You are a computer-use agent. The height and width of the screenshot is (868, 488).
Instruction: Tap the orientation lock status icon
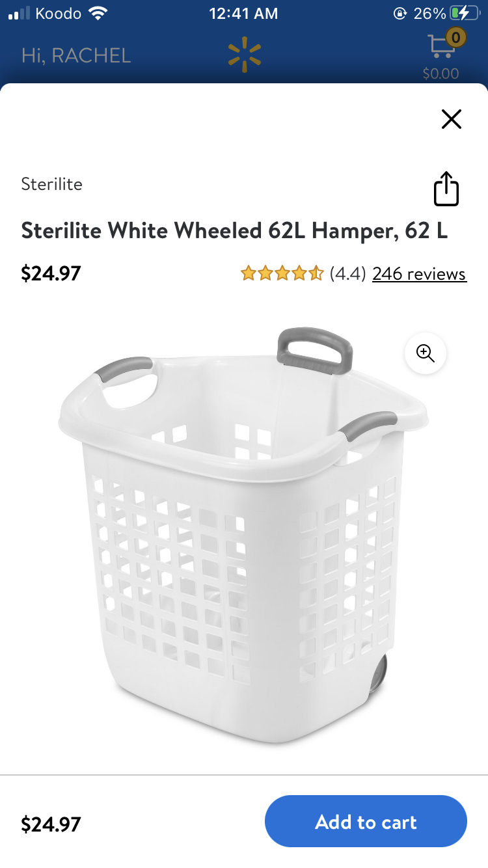click(400, 13)
